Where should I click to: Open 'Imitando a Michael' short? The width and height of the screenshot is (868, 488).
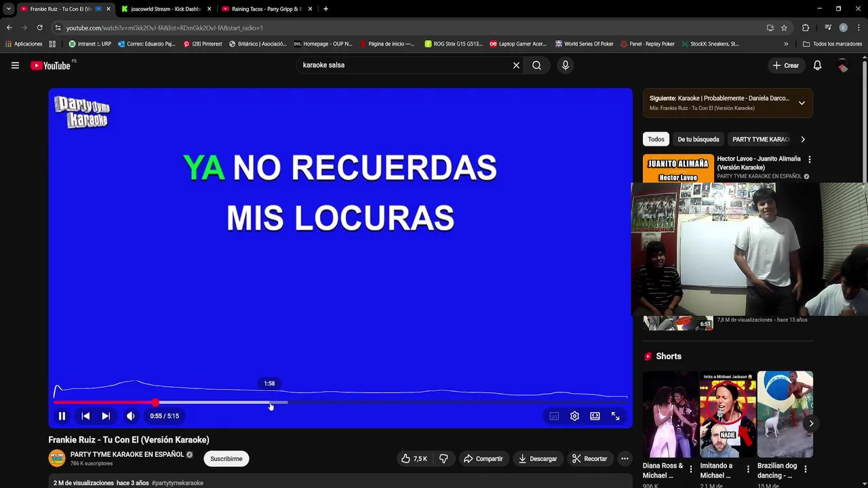click(728, 414)
